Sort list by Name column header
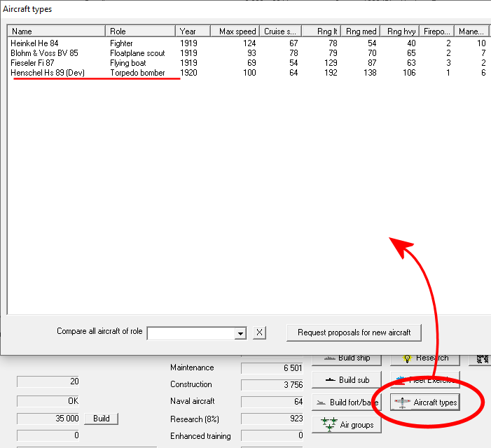This screenshot has width=491, height=448. tap(56, 31)
